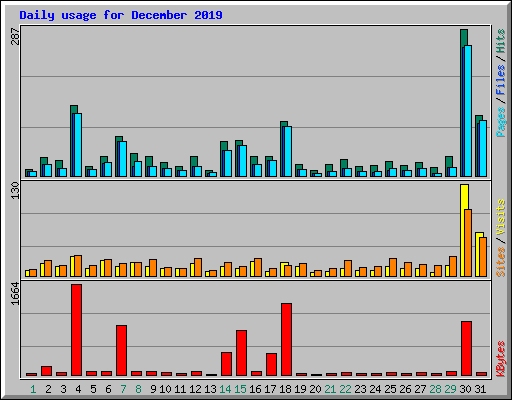Click day 1 on the x-axis
The width and height of the screenshot is (512, 400).
[x=33, y=389]
